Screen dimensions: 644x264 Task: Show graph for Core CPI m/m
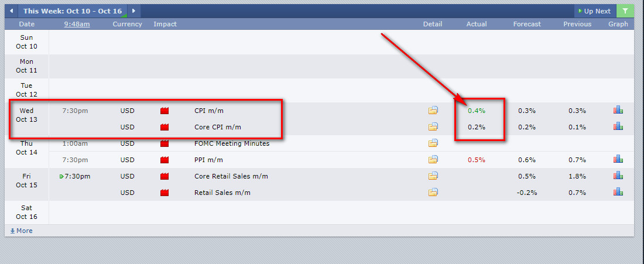(x=618, y=126)
